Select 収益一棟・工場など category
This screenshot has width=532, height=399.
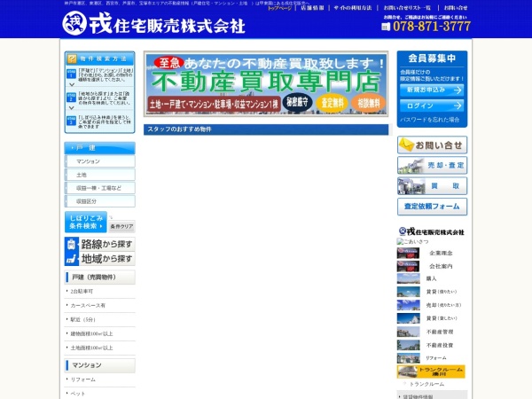[x=99, y=188]
